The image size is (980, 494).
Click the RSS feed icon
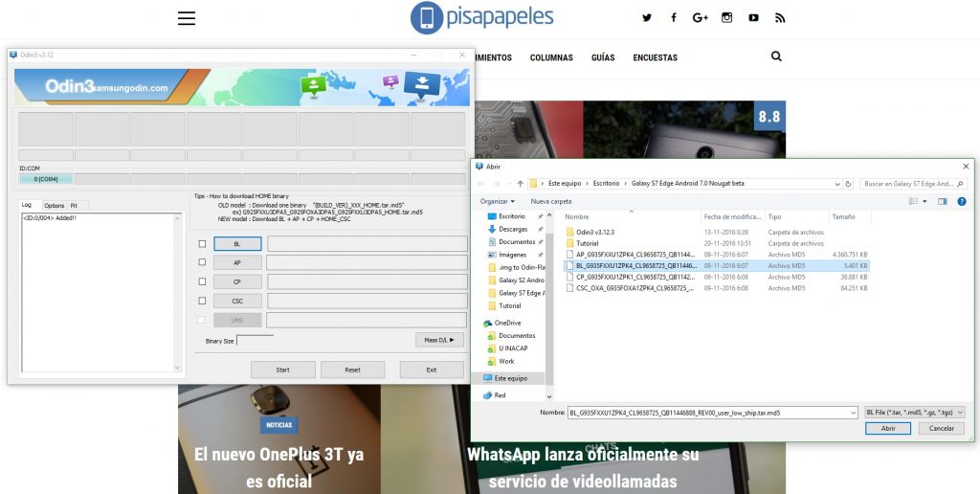tap(780, 18)
